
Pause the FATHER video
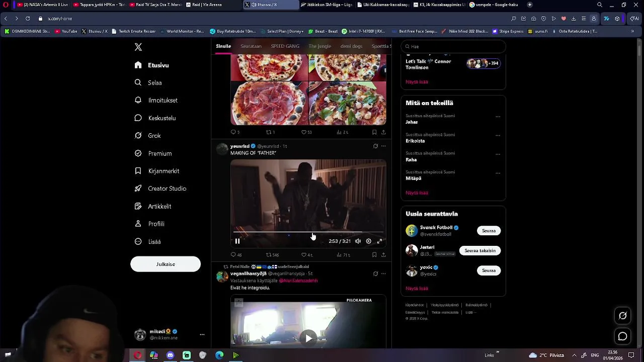[237, 241]
